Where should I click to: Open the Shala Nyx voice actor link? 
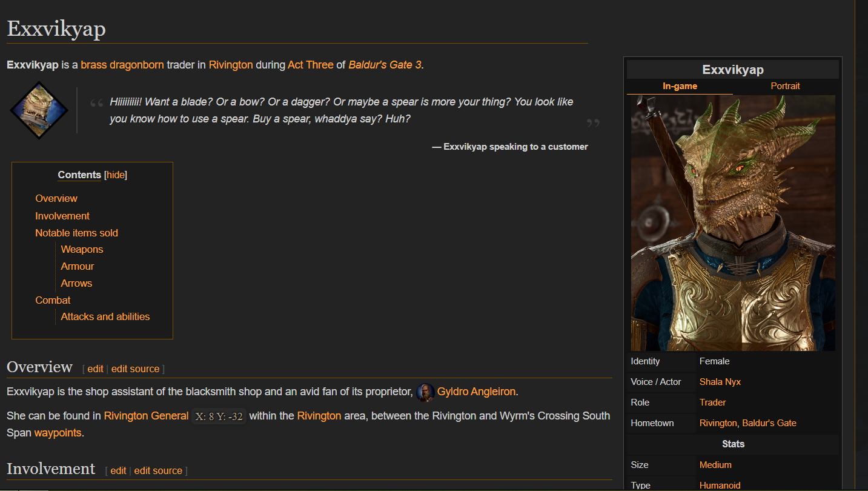click(720, 382)
